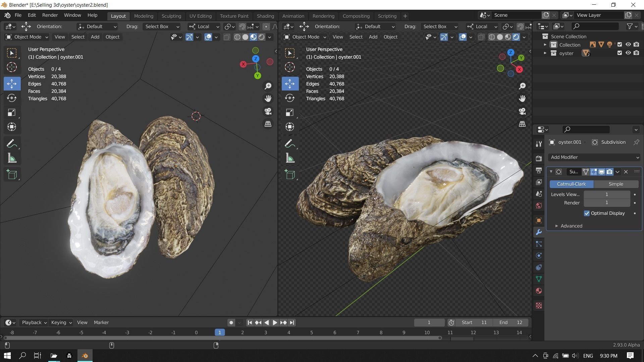Activate the Measure tool in right viewport
This screenshot has width=644, height=362.
point(290,158)
